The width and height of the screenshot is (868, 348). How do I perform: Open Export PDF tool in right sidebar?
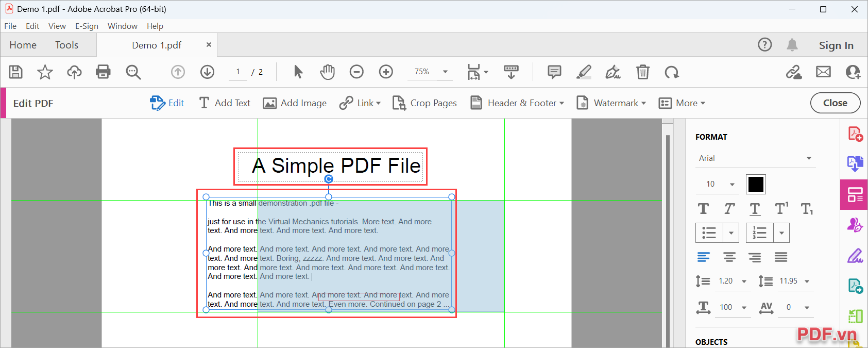(x=856, y=164)
